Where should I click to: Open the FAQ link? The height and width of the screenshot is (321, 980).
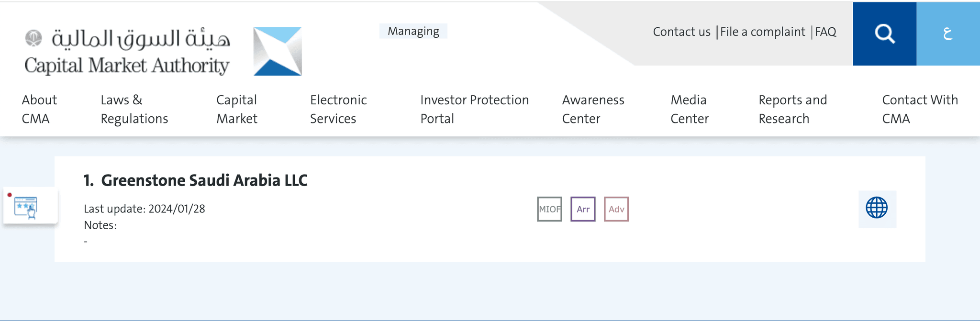825,32
